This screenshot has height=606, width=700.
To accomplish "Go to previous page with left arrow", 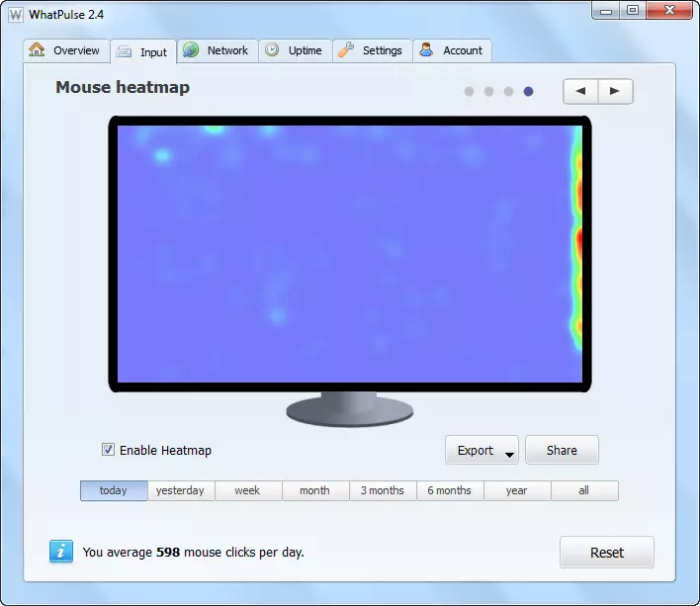I will (580, 92).
